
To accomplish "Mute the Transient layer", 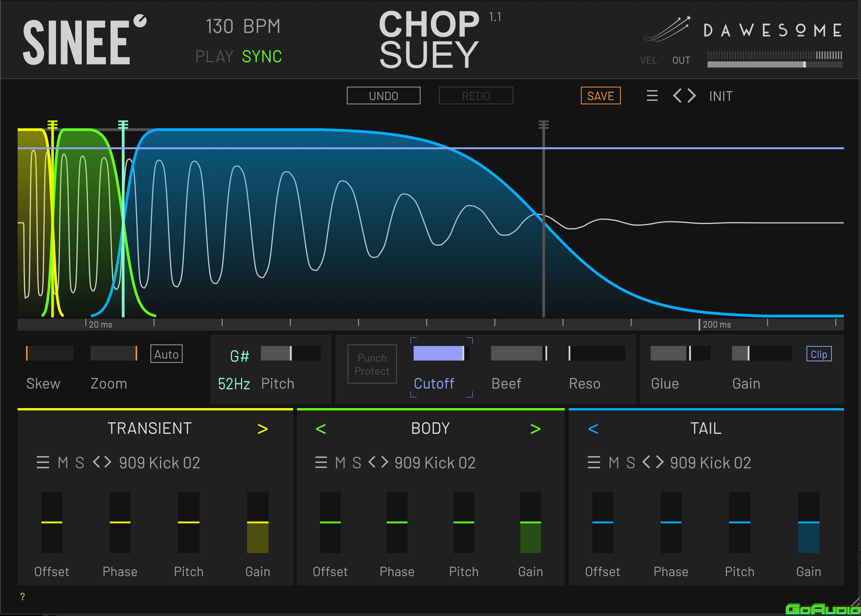I will [x=63, y=463].
